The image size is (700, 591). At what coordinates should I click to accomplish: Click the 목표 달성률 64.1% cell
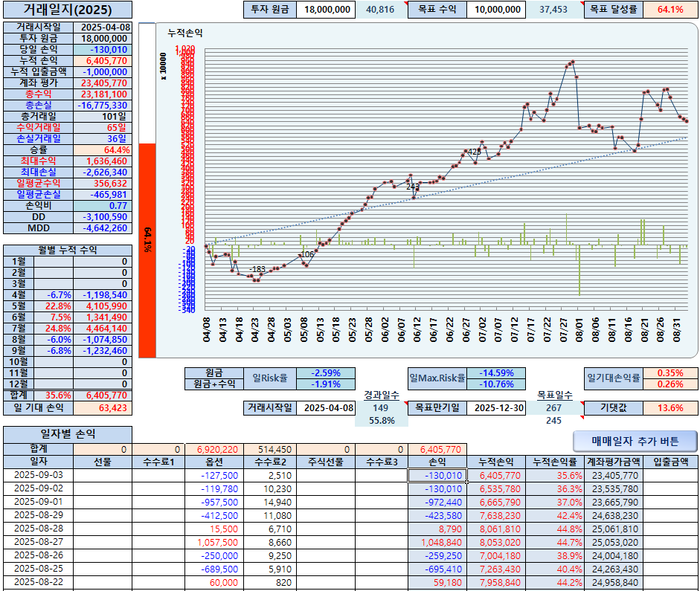(670, 10)
